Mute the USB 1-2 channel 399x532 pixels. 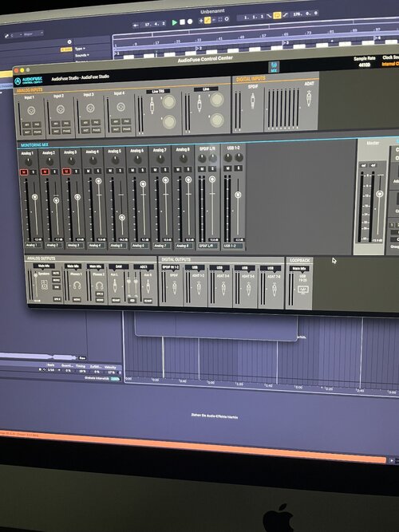click(x=228, y=168)
